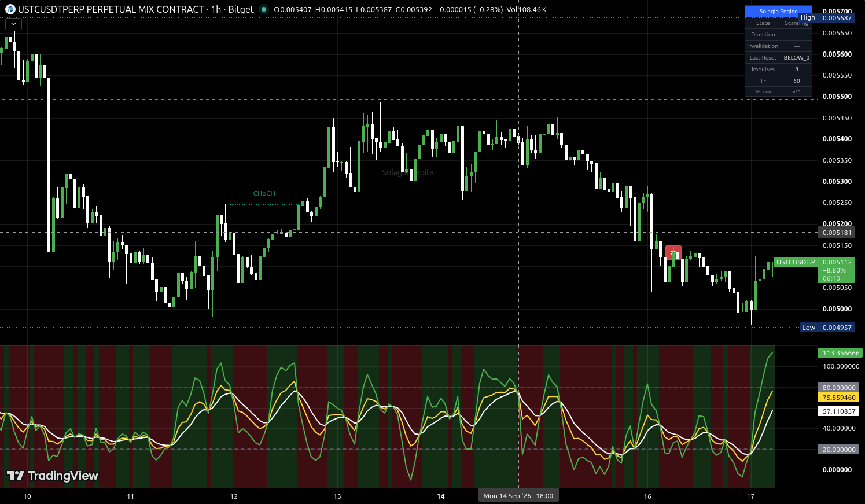The height and width of the screenshot is (504, 865).
Task: Click the red signal marker on the chart
Action: tap(673, 253)
